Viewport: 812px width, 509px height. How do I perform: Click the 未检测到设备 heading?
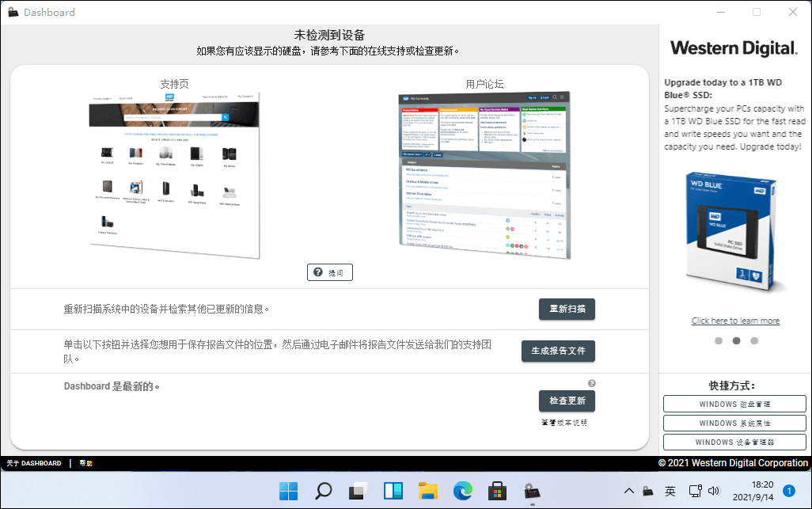point(329,35)
